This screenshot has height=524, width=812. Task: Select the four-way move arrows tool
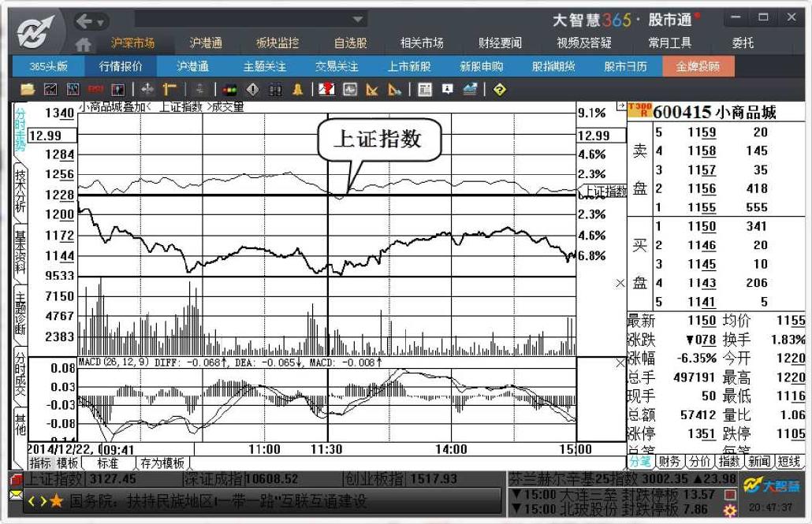(x=147, y=90)
